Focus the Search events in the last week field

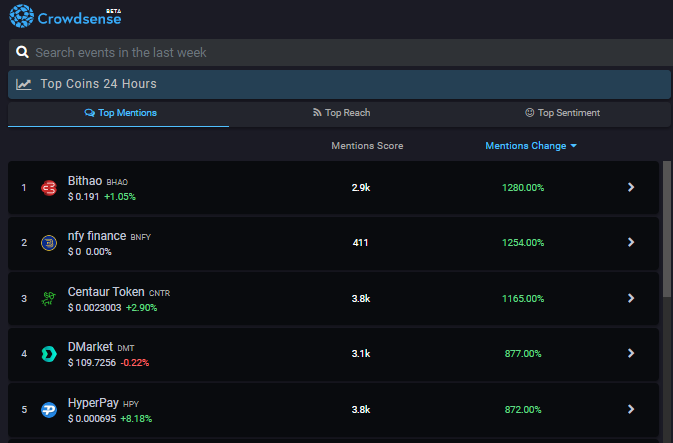point(341,52)
